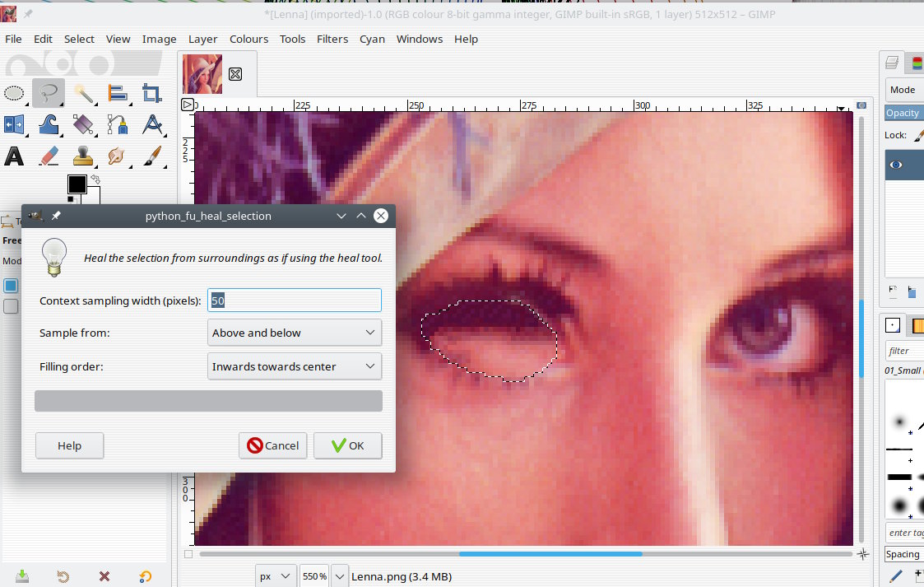
Task: Click the up chevron on dialog titlebar
Action: click(x=361, y=216)
